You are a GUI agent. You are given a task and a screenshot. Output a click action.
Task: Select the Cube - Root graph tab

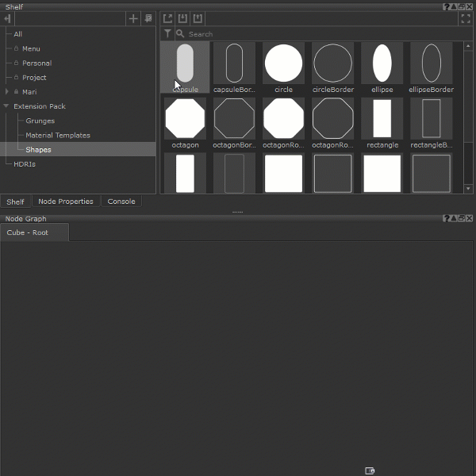tap(28, 233)
